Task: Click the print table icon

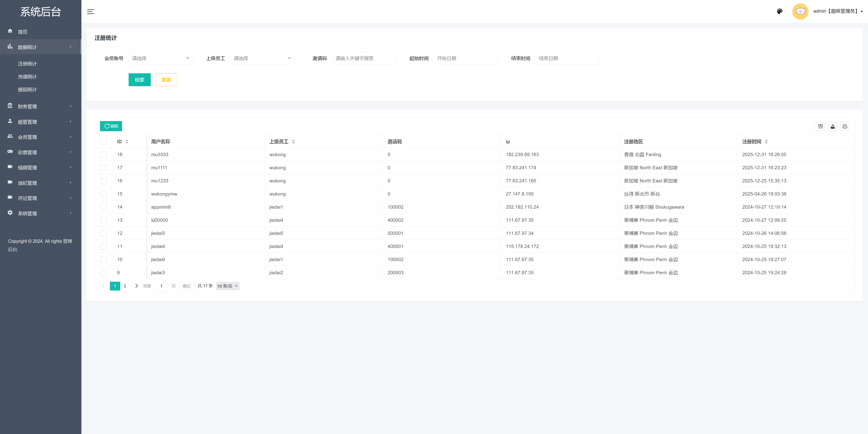Action: tap(844, 126)
